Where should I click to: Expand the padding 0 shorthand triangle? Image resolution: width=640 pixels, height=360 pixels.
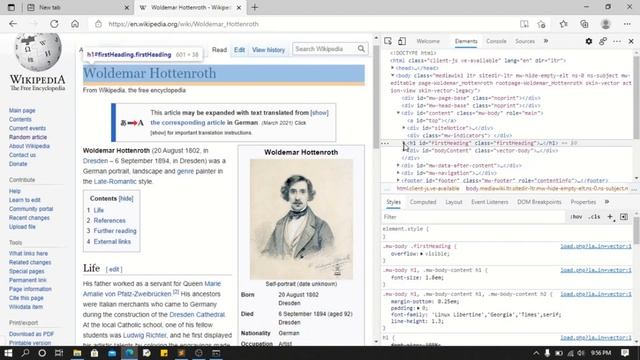pyautogui.click(x=418, y=308)
